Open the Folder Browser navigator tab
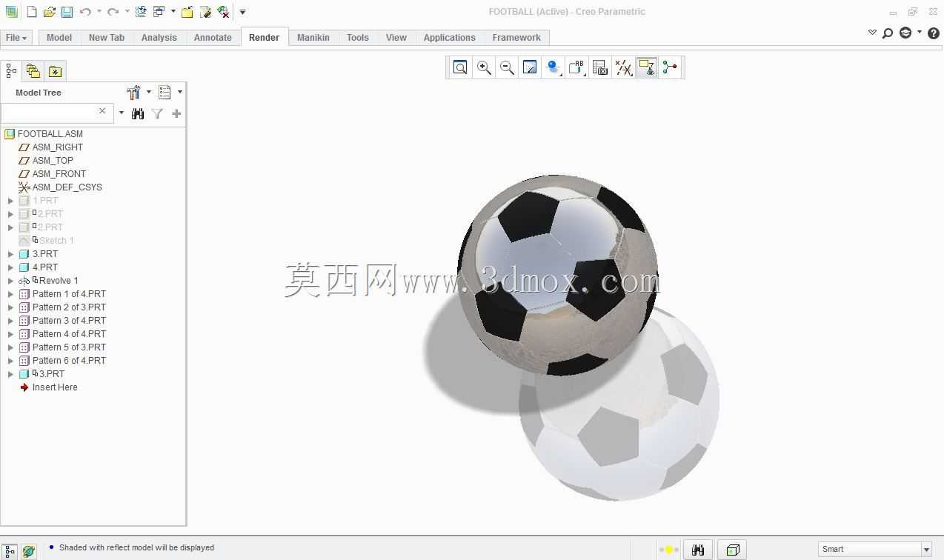Screen dimensions: 944x560 click(33, 70)
